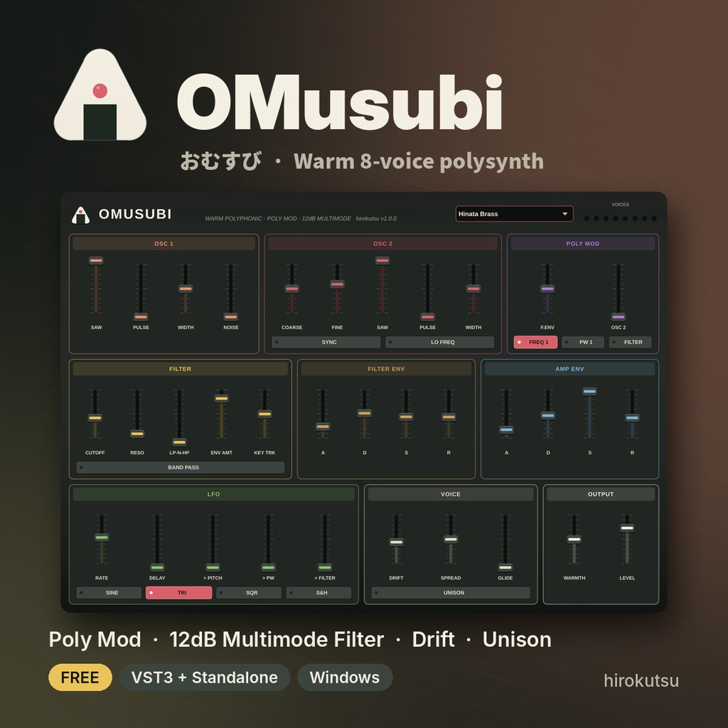Open the Hinata Brass preset dropdown
Image resolution: width=728 pixels, height=728 pixels.
pos(515,213)
